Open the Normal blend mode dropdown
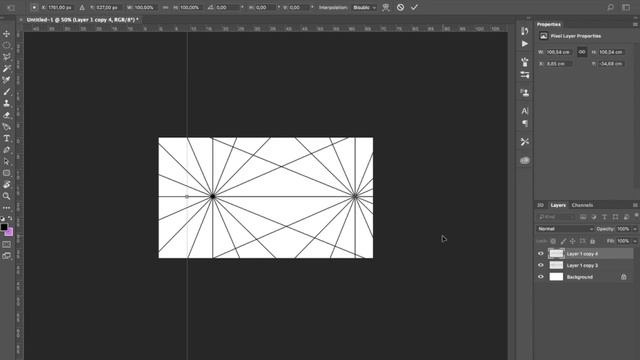640x360 pixels. 565,229
